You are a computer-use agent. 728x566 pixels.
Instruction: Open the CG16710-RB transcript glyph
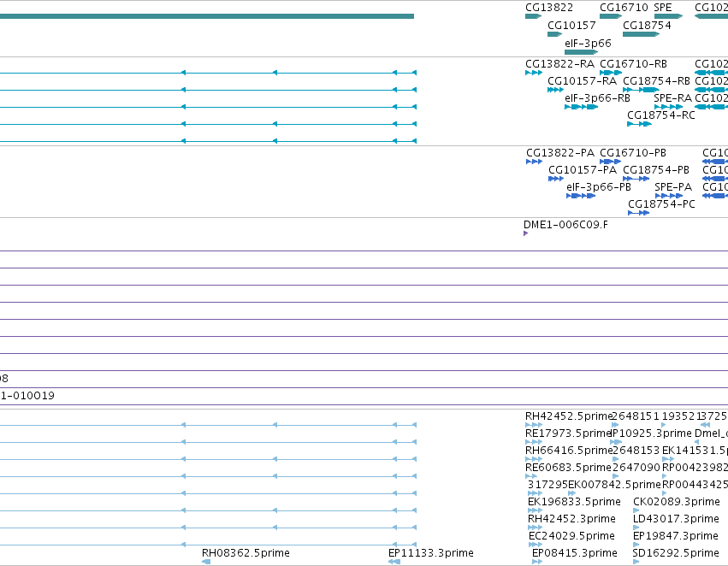[611, 73]
